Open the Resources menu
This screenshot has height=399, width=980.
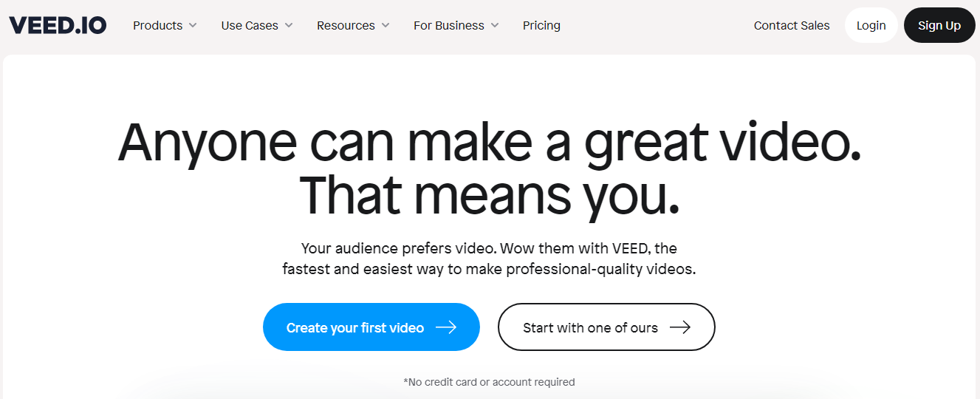click(x=346, y=25)
